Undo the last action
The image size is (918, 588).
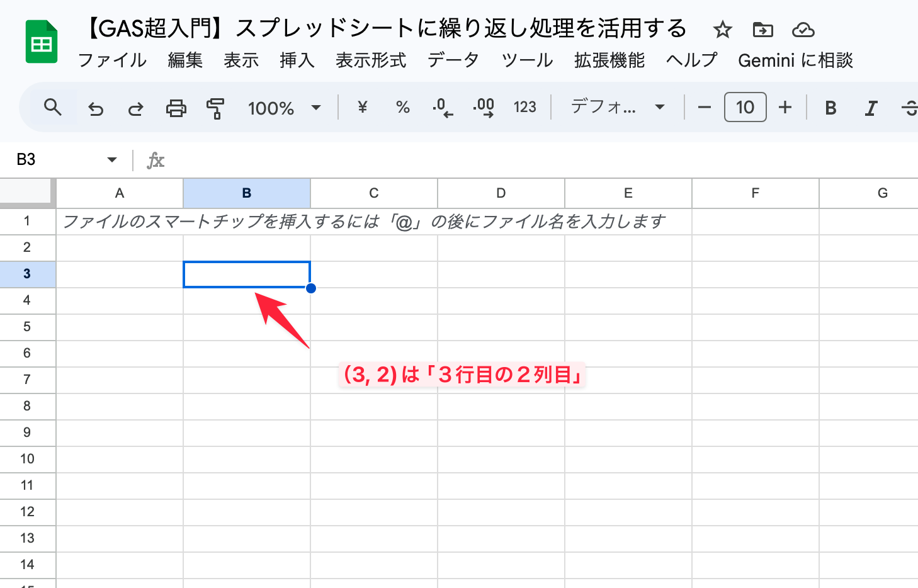96,108
